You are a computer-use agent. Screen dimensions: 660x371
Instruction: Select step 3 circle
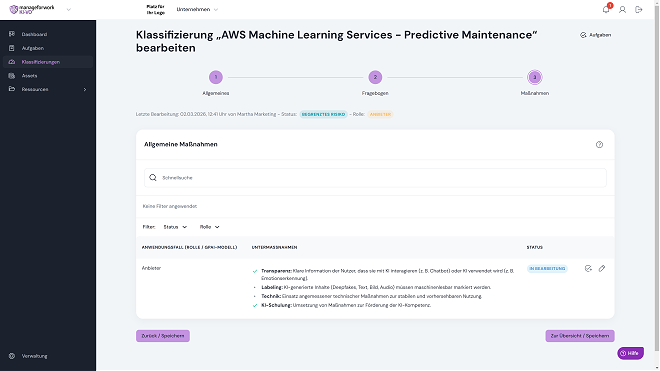[x=535, y=77]
